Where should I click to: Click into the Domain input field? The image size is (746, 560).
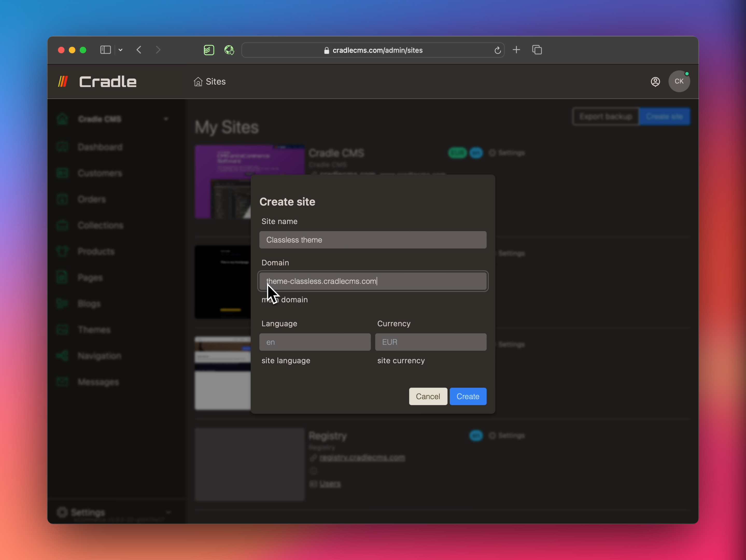point(373,281)
